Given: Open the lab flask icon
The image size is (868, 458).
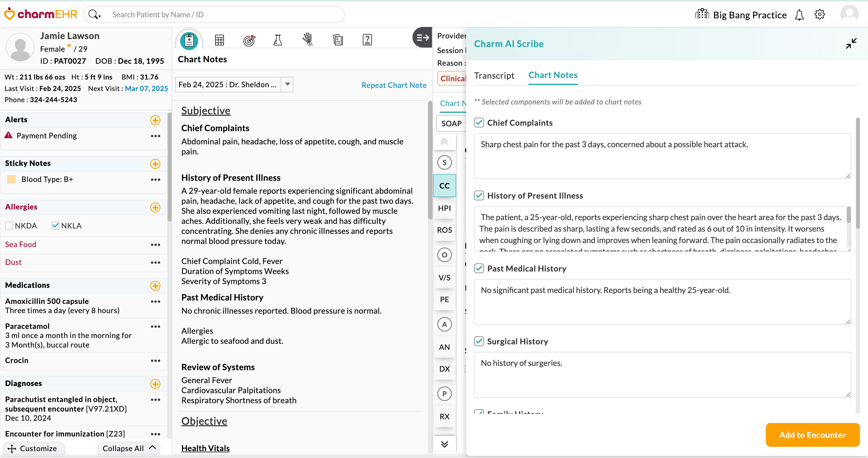Looking at the screenshot, I should [x=278, y=40].
